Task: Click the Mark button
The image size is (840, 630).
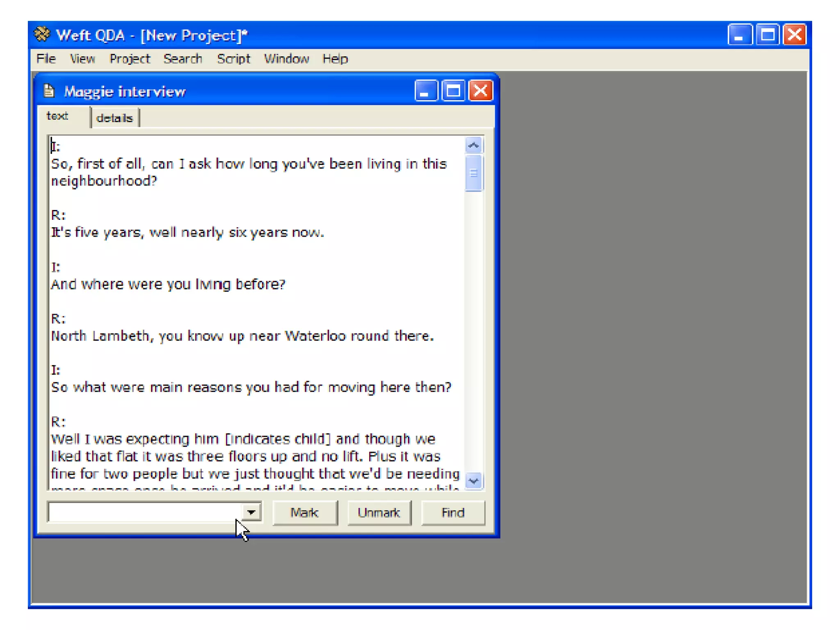Action: pyautogui.click(x=305, y=512)
